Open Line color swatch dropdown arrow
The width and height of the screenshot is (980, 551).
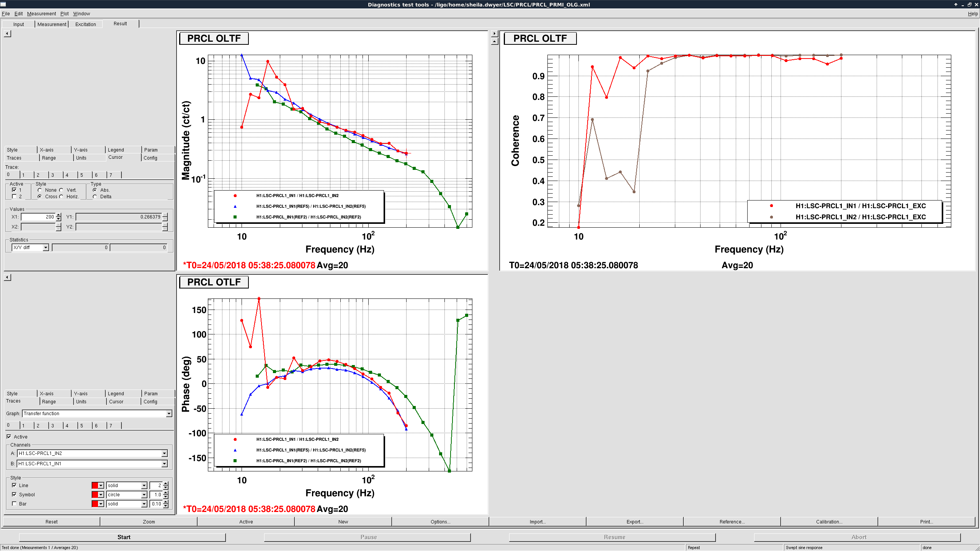(101, 486)
